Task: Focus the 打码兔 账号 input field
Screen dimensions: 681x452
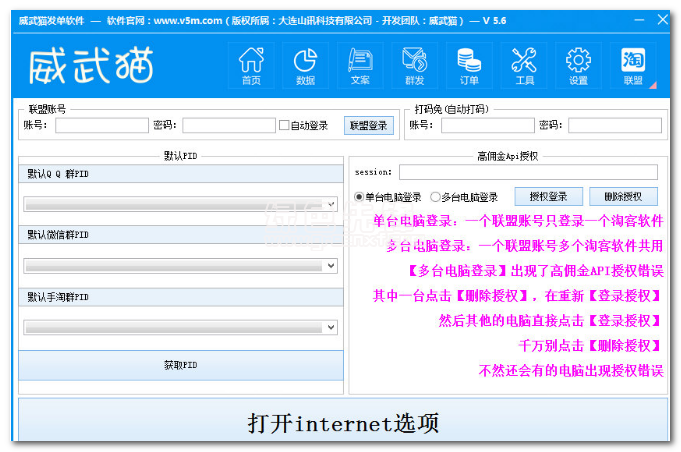Action: pyautogui.click(x=488, y=125)
